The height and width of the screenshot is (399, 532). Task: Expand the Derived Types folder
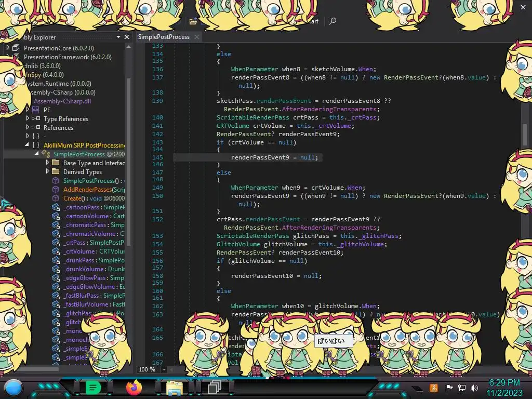[47, 171]
